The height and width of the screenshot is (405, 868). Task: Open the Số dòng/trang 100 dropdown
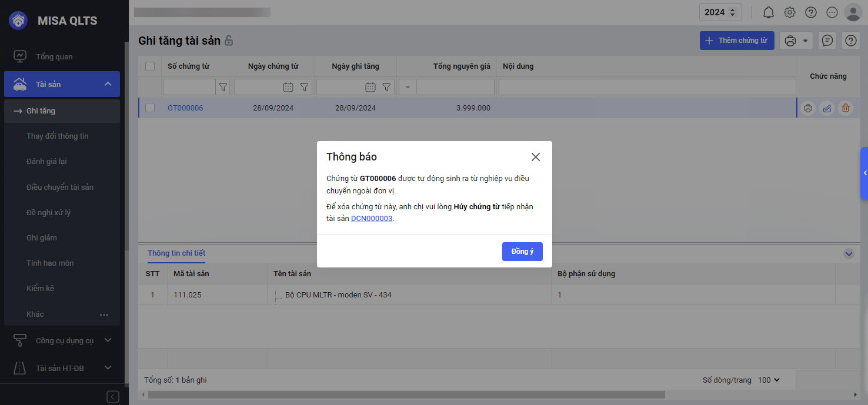coord(768,380)
